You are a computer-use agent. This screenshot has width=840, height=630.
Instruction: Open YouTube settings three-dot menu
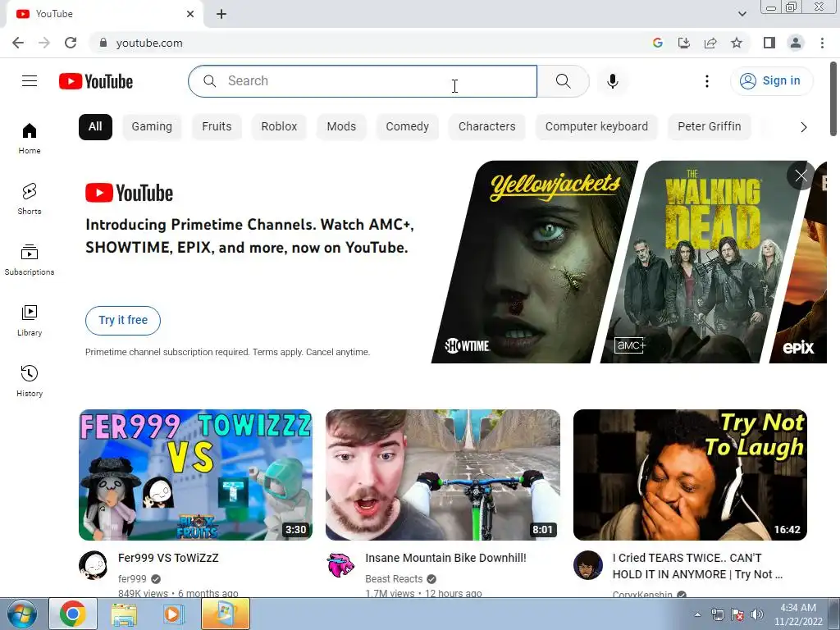coord(706,81)
